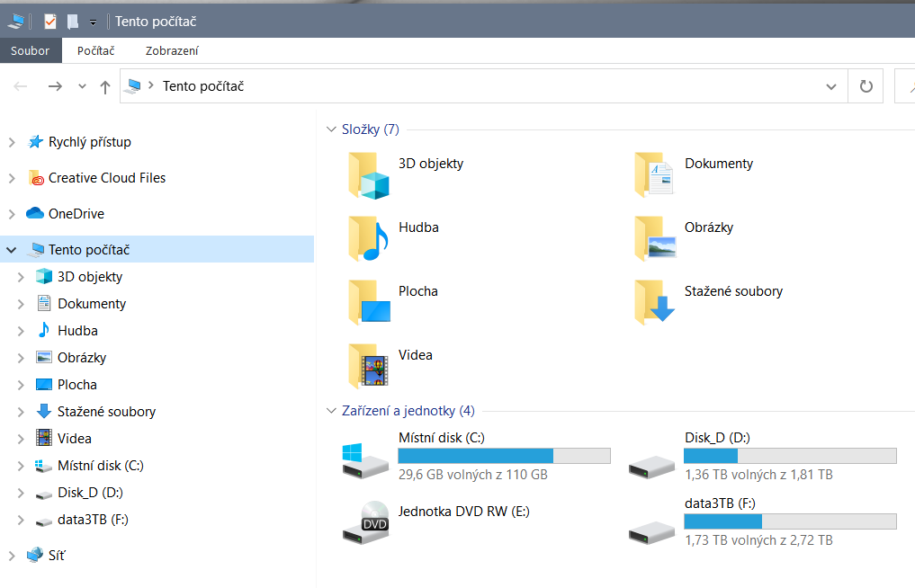
Task: Click the text 29,6 GB volných z 110 GB
Action: (472, 475)
